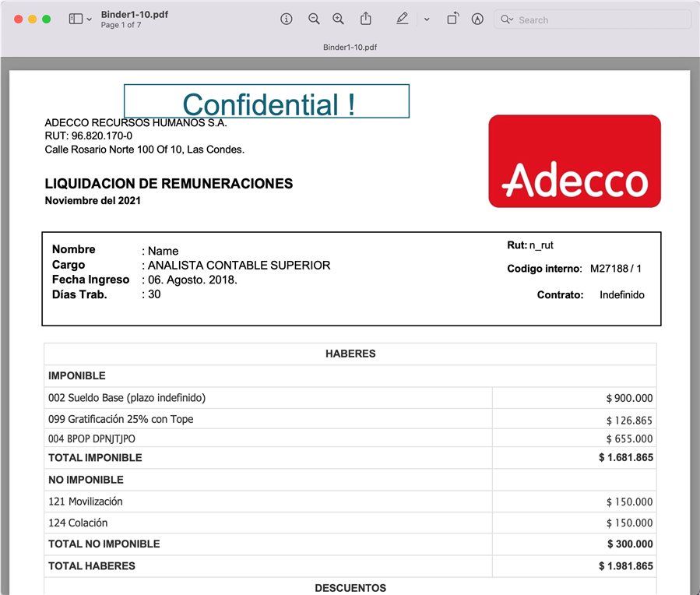
Task: Click the search magnifier icon
Action: point(507,20)
